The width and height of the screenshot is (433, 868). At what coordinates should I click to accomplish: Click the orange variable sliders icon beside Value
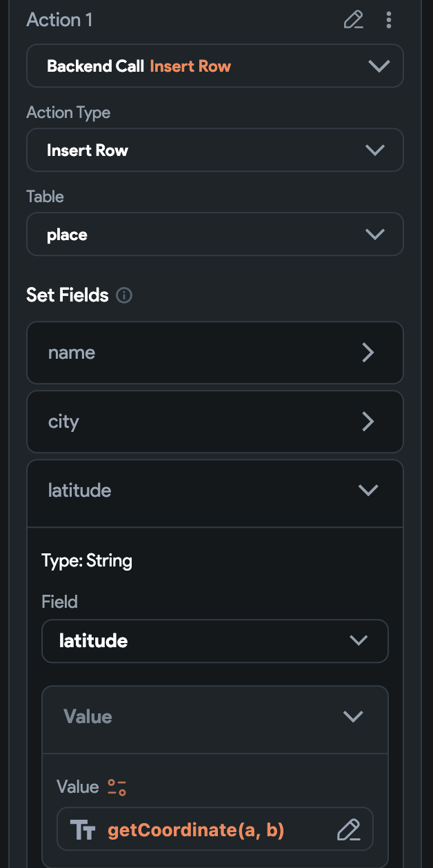[x=117, y=787]
